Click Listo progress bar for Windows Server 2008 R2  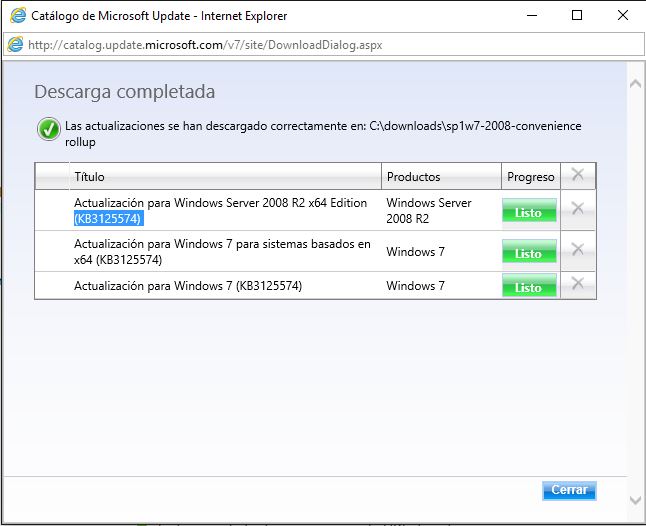click(x=529, y=210)
